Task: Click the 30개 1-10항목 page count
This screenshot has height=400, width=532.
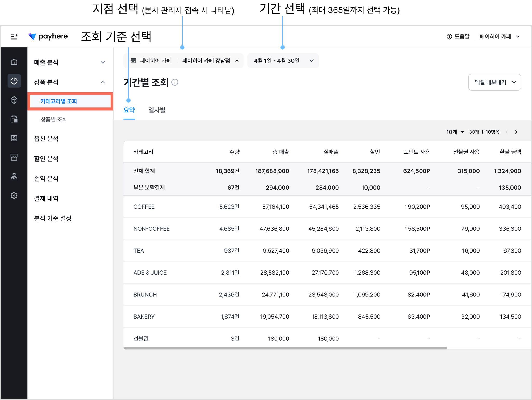Action: pos(484,132)
